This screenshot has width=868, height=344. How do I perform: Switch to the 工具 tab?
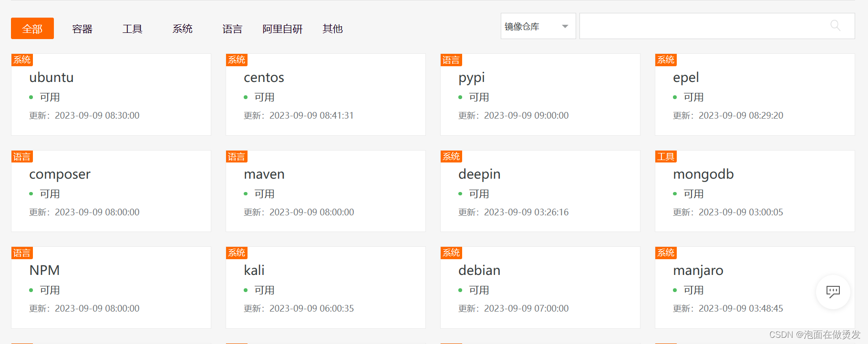(132, 29)
